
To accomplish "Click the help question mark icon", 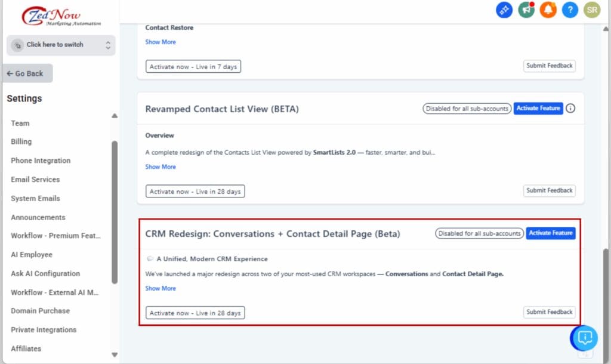I will 570,10.
